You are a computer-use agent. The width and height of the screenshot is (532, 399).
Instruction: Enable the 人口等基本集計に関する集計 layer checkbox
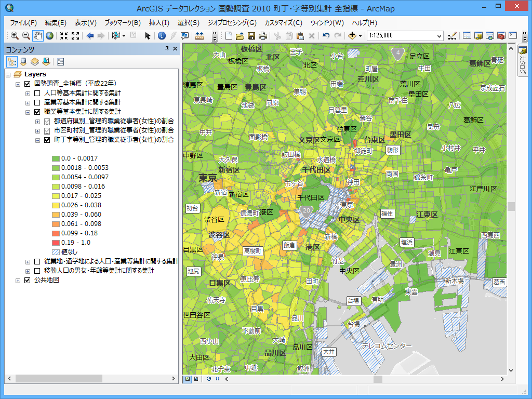point(37,93)
